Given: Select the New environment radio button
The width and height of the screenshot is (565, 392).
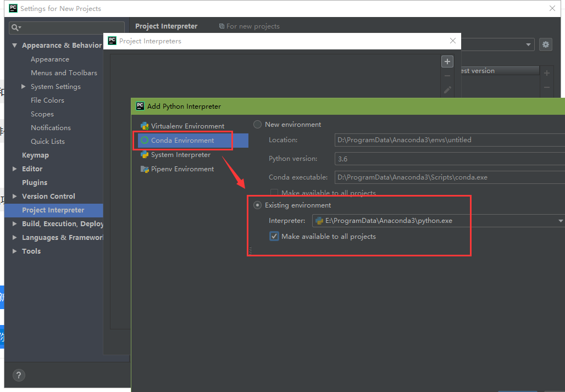Looking at the screenshot, I should (x=257, y=125).
